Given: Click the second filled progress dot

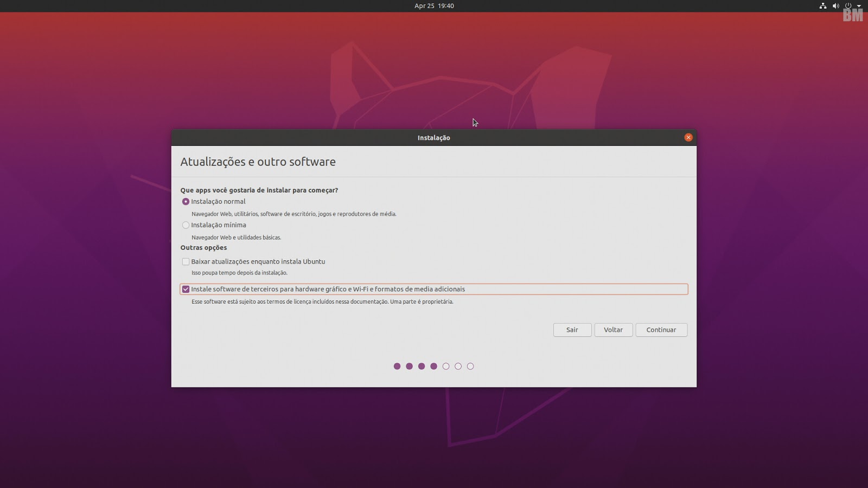Looking at the screenshot, I should pyautogui.click(x=409, y=367).
